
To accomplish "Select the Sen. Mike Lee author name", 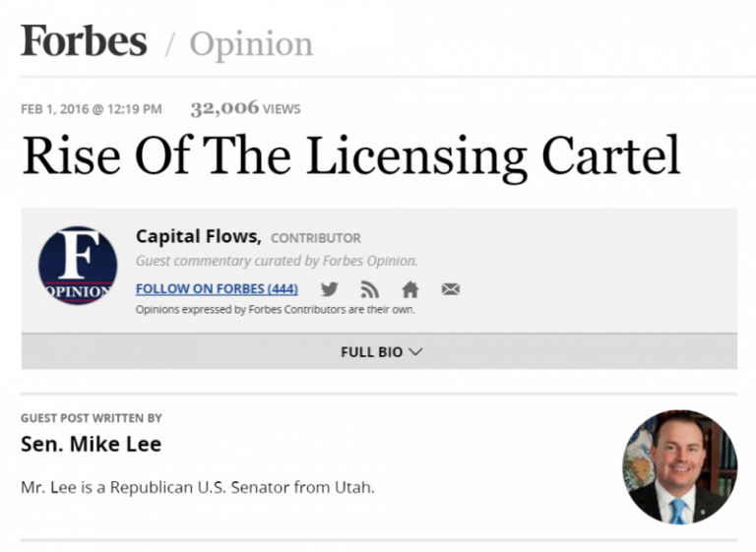I will [x=91, y=444].
